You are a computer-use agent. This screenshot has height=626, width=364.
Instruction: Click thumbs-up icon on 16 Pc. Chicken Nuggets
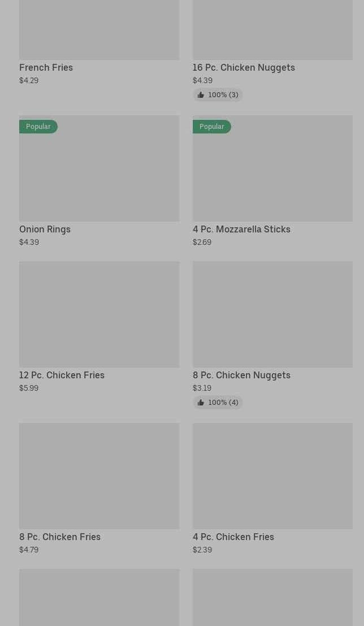(201, 95)
